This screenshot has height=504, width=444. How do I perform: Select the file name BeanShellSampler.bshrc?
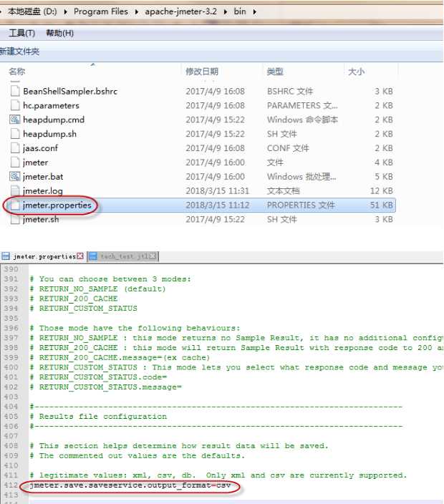(x=70, y=92)
